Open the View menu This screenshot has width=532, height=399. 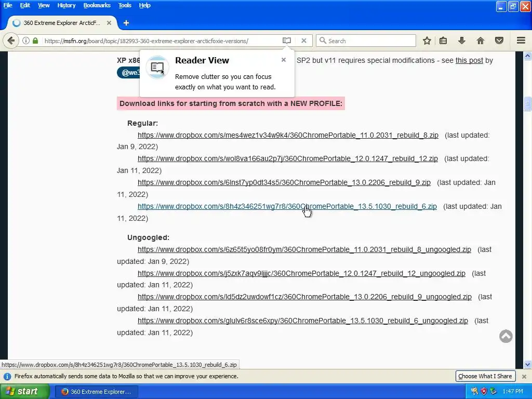(44, 5)
